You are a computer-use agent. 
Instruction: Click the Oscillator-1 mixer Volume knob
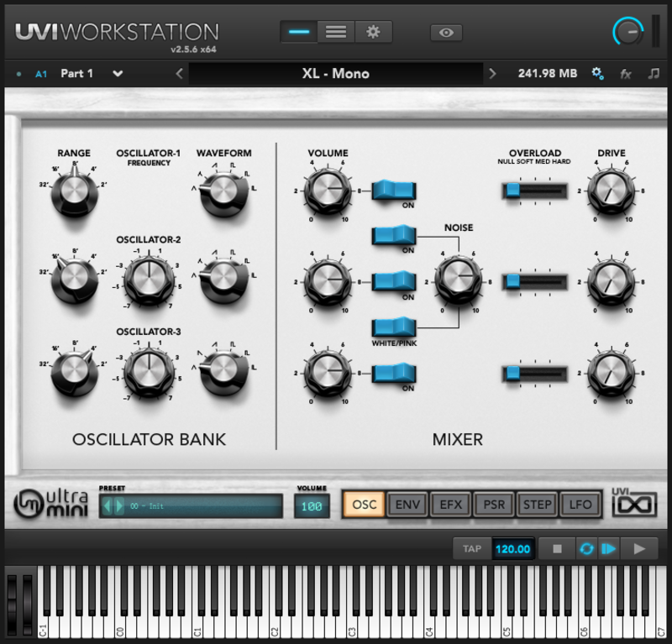click(x=328, y=191)
